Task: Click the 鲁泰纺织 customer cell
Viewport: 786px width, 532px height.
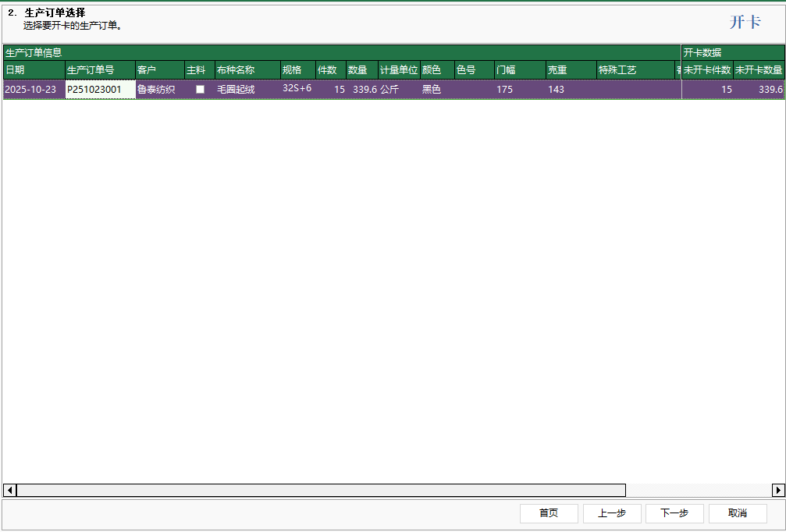Action: tap(159, 90)
